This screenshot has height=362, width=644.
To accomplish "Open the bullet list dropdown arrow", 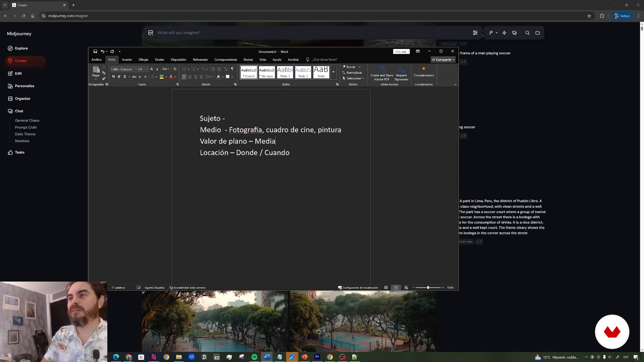I will (189, 69).
